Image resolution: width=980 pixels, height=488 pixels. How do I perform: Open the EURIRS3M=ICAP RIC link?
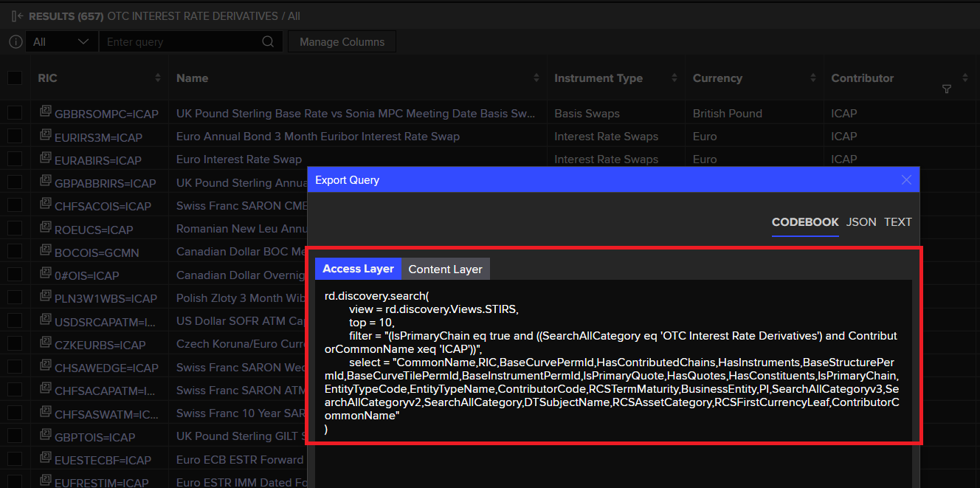coord(98,137)
